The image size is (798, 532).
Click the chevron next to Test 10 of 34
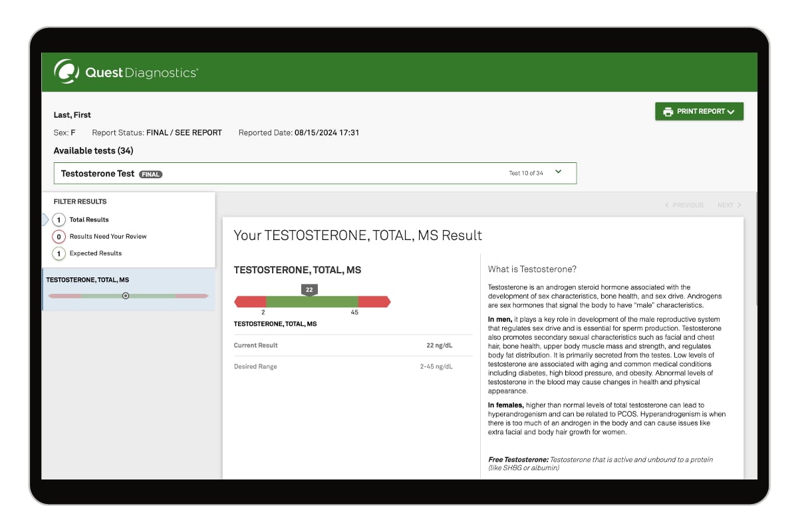(x=558, y=172)
